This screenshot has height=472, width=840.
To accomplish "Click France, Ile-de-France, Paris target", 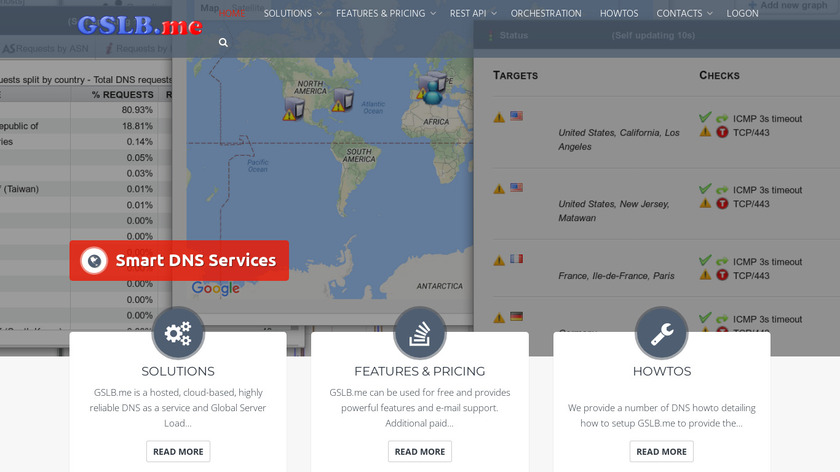I will (616, 276).
